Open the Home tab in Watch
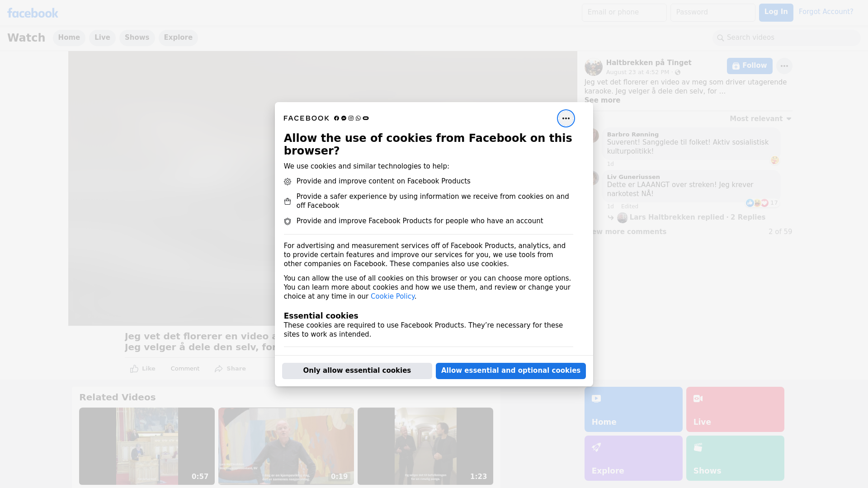Screen dimensions: 868x488 pos(69,38)
